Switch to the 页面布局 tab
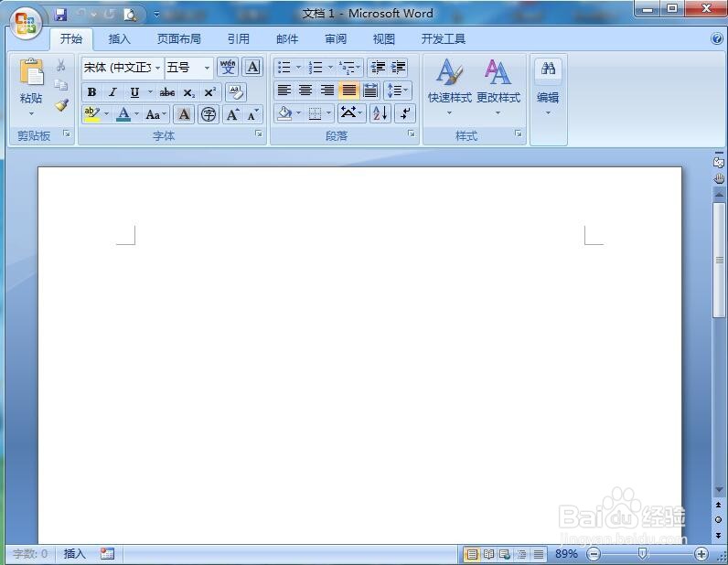The image size is (728, 565). coord(178,39)
